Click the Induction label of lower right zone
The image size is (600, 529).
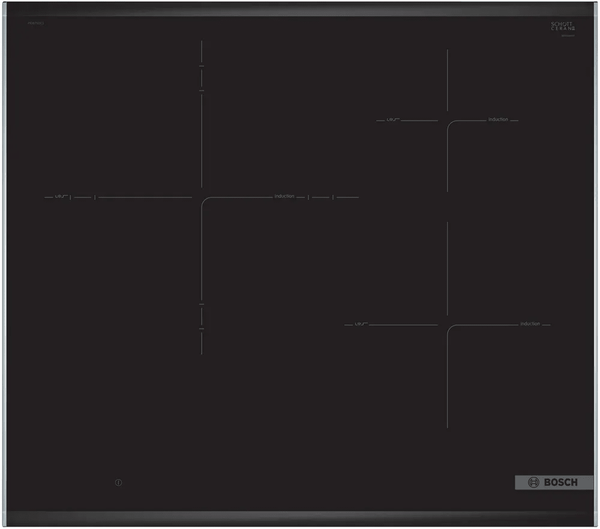[x=530, y=324]
